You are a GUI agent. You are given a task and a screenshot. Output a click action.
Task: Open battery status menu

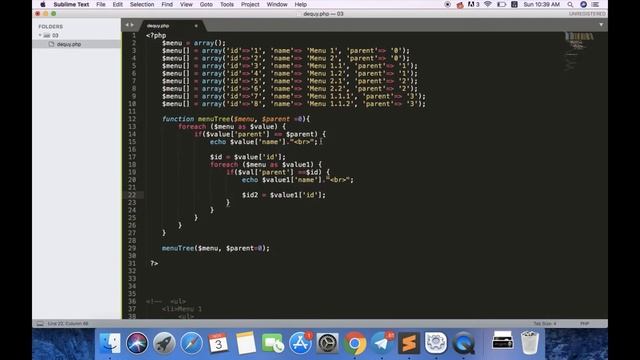(x=501, y=4)
